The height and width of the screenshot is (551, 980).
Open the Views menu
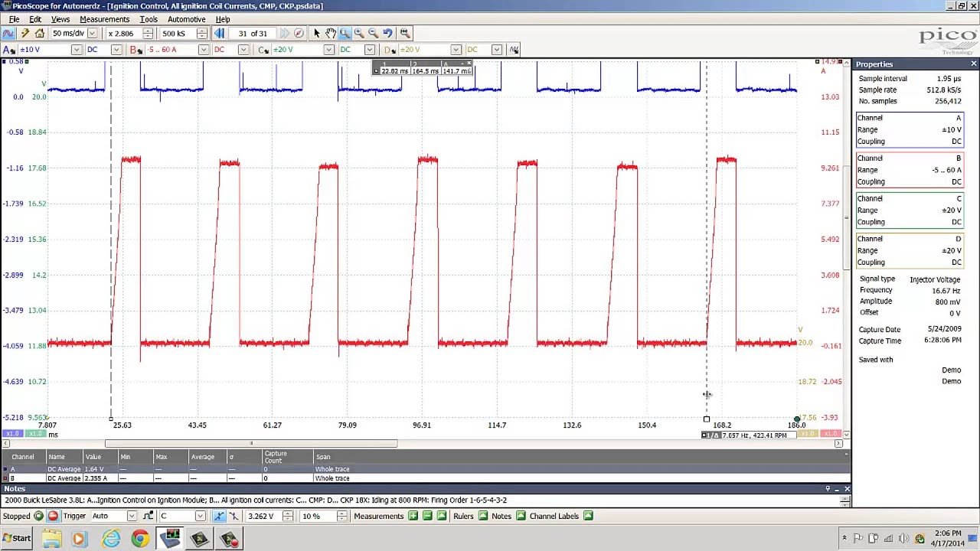60,19
